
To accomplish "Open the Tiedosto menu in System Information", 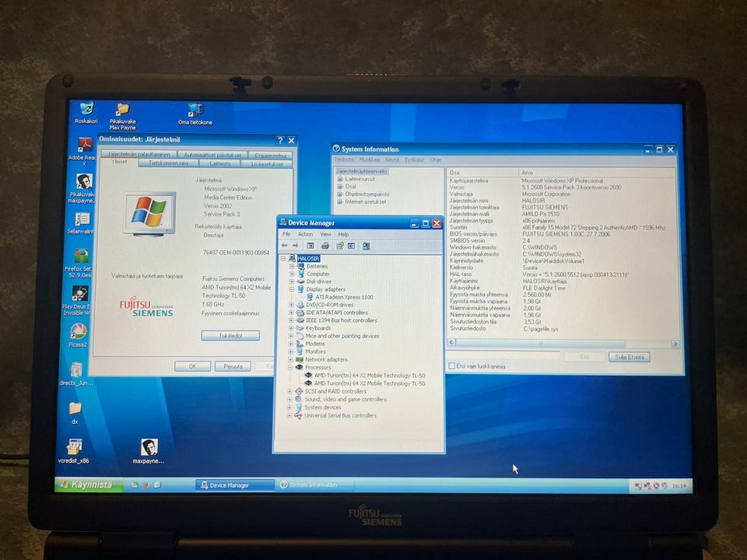I will click(344, 159).
